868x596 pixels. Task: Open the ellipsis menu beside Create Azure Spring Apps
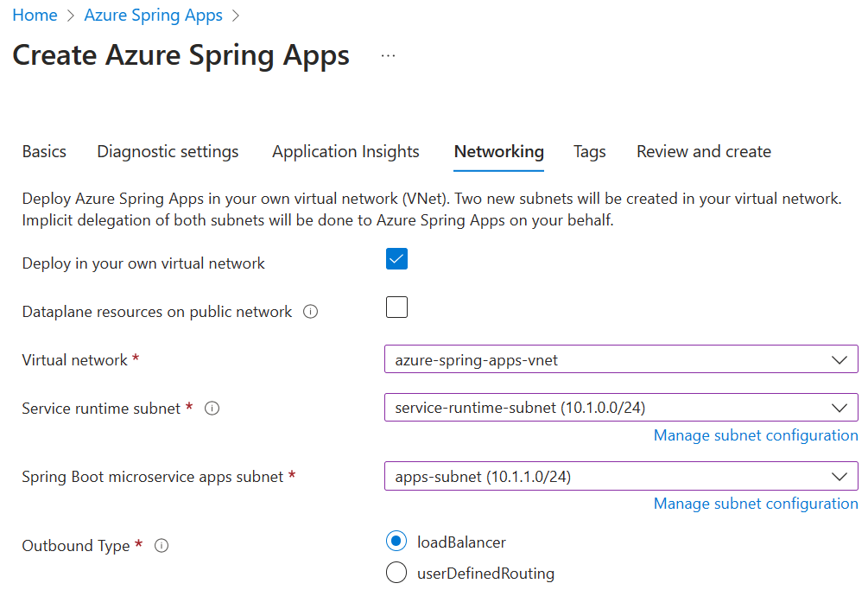click(x=388, y=55)
